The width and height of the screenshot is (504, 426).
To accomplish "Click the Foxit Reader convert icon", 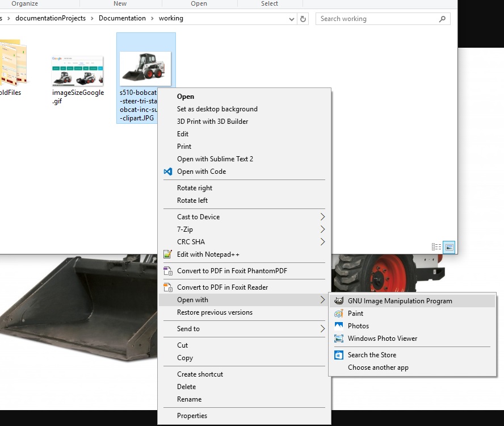I will click(x=168, y=287).
